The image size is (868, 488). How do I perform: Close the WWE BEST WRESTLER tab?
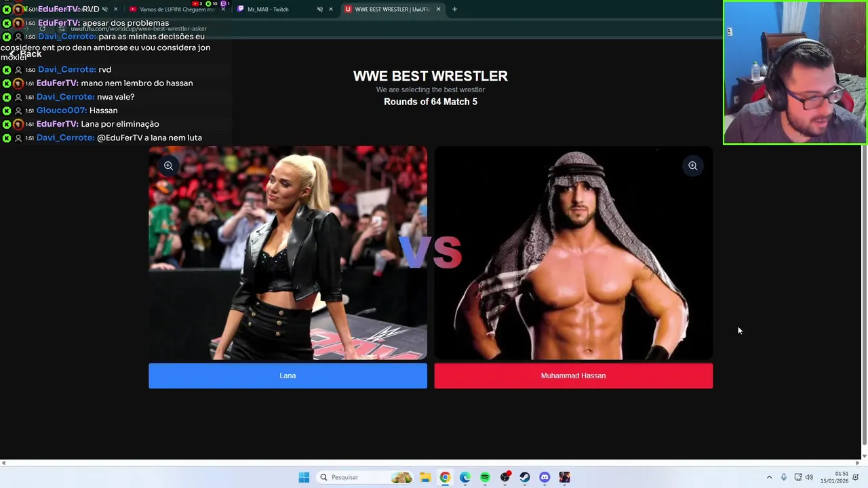(438, 9)
